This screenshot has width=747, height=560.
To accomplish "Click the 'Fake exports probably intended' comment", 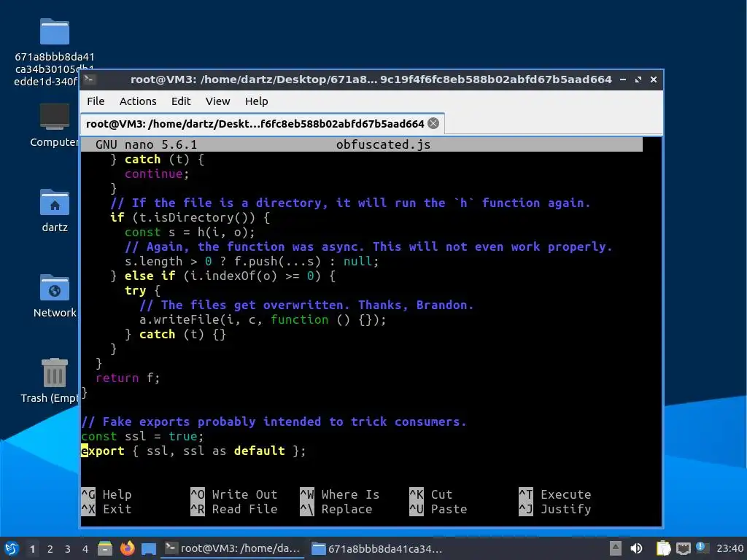I will 274,422.
